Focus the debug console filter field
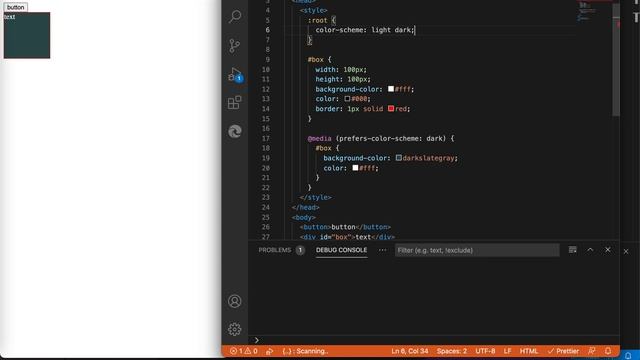Image resolution: width=640 pixels, height=360 pixels. pos(477,250)
